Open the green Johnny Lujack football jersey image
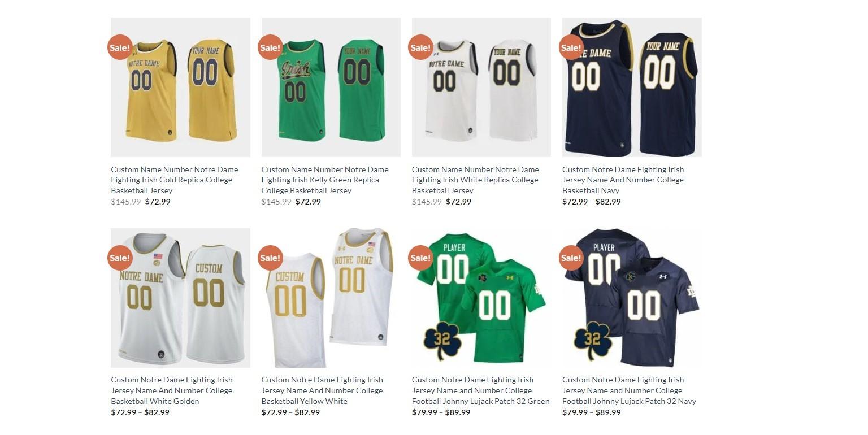 click(481, 298)
